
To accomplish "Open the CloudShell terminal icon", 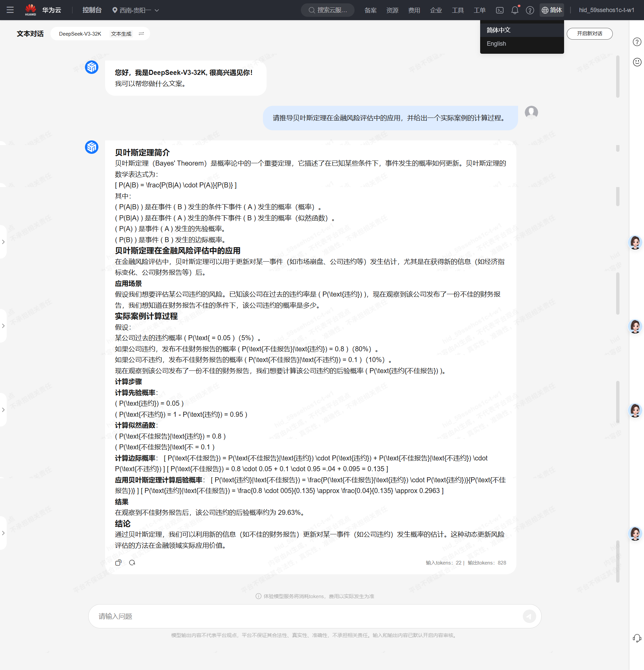I will click(x=500, y=10).
